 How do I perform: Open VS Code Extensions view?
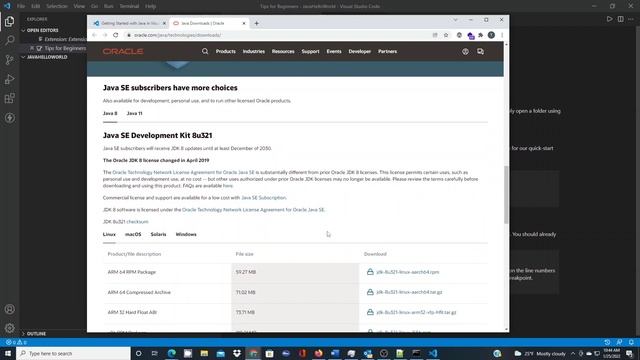click(x=9, y=98)
